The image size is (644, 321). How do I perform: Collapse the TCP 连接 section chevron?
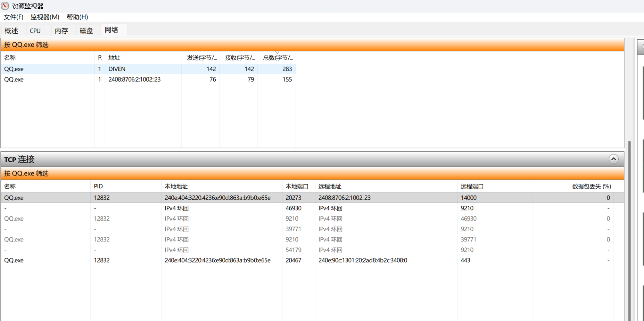(x=613, y=159)
